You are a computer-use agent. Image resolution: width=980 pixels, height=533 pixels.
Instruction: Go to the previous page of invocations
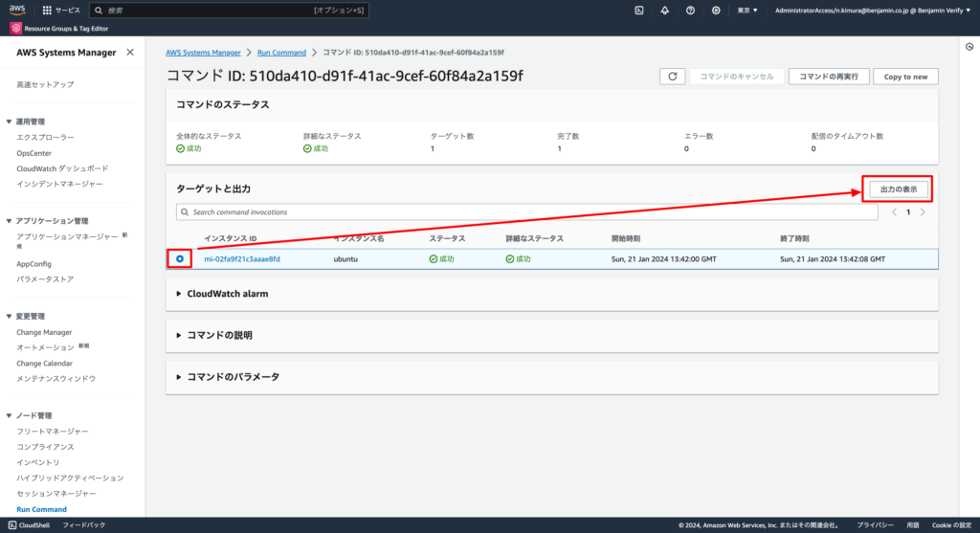[894, 212]
